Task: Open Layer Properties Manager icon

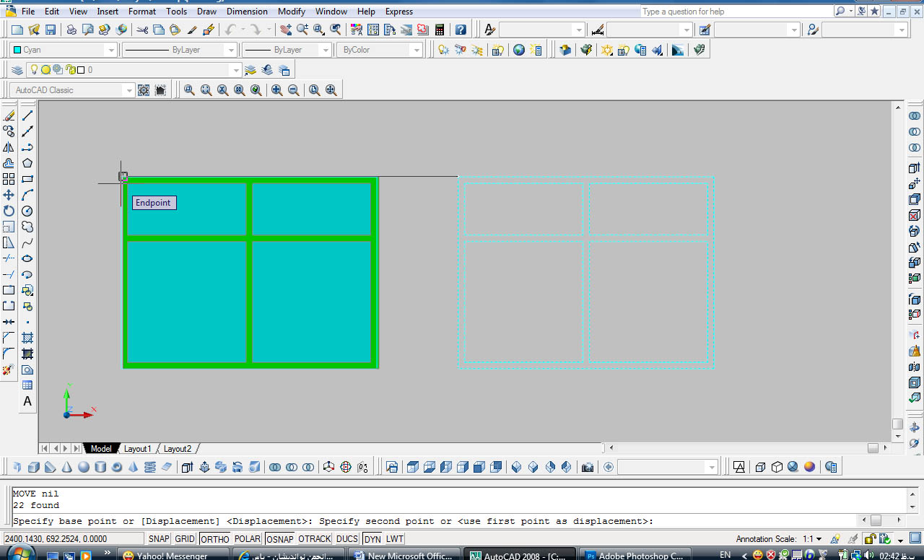Action: (17, 70)
